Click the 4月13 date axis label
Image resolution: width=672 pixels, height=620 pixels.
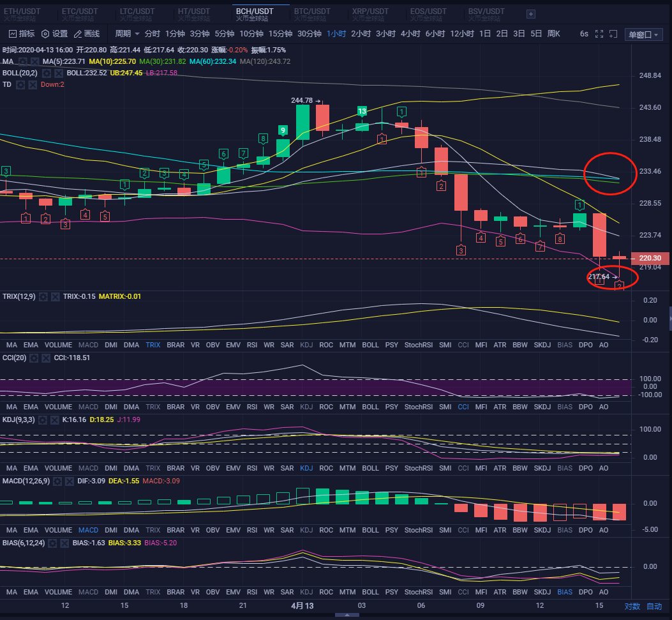(302, 606)
